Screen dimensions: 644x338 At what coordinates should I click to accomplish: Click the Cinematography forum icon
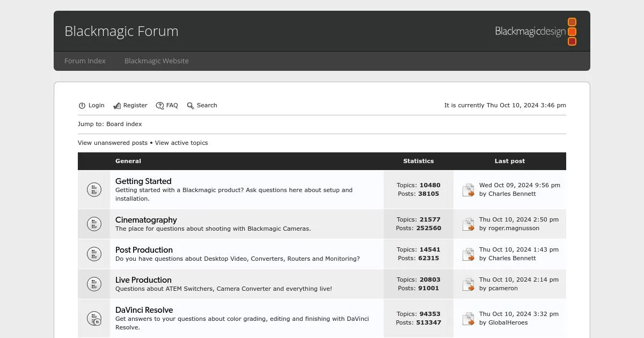[94, 224]
